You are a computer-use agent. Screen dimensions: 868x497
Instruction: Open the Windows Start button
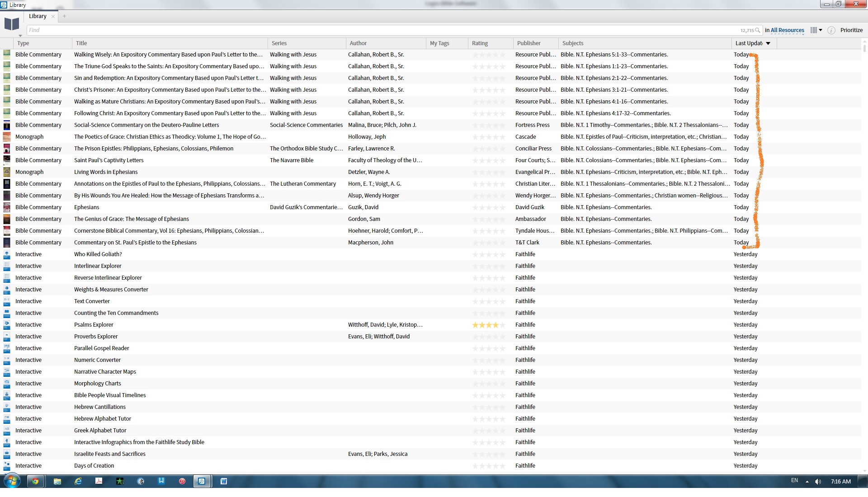(12, 481)
